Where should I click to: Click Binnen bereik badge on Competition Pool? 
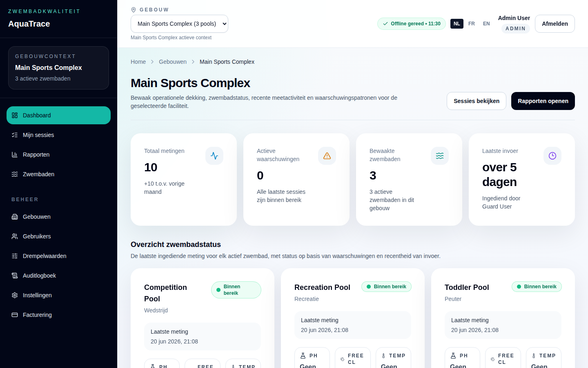tap(236, 290)
